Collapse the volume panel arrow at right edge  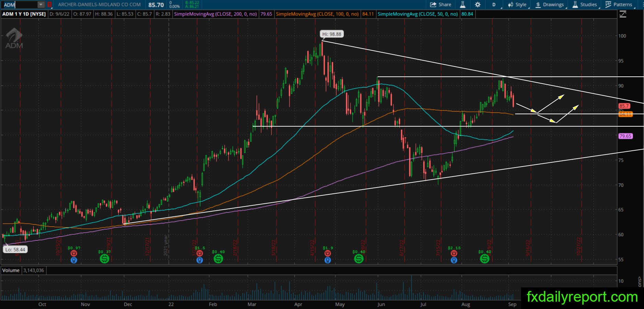coord(640,278)
